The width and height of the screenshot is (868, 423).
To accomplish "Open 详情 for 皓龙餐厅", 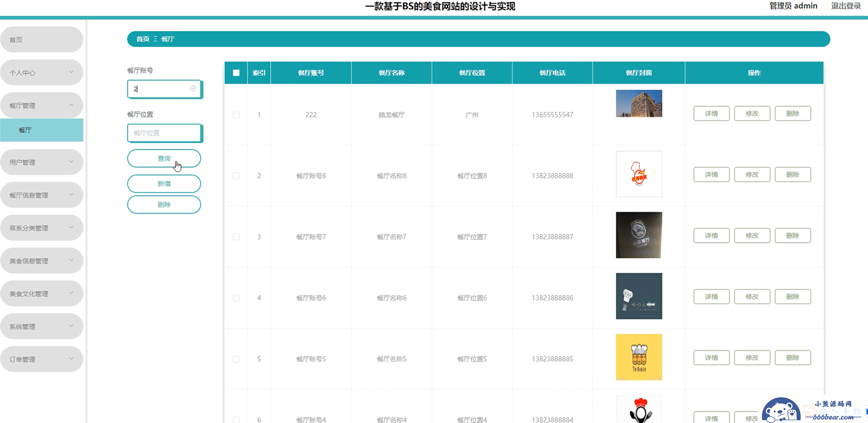I will (x=711, y=114).
